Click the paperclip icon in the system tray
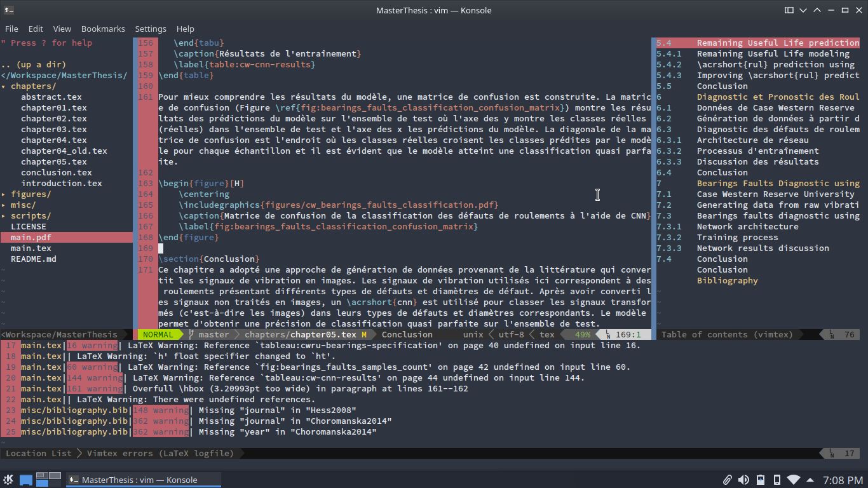 click(x=728, y=480)
